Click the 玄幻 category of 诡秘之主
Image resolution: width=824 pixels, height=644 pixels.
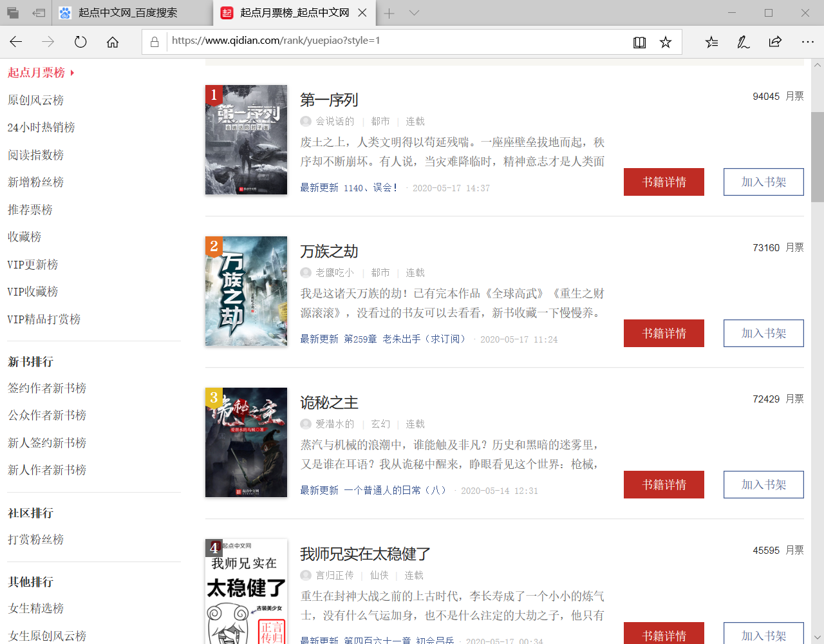[380, 424]
